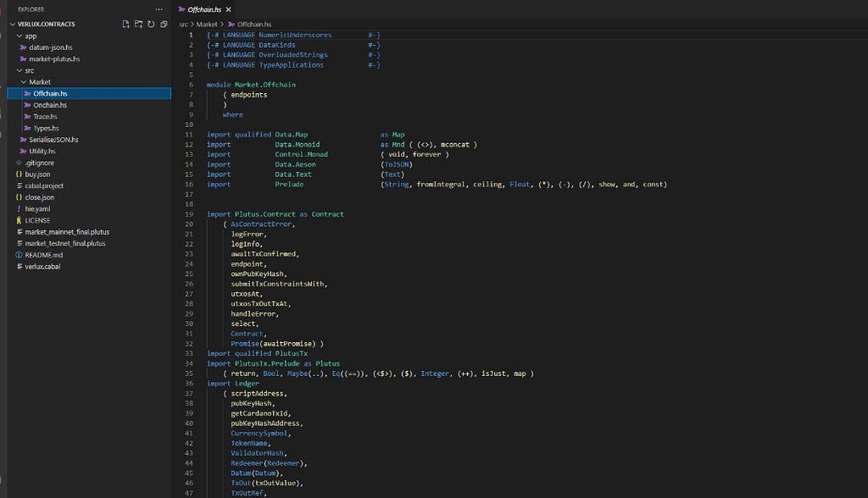This screenshot has width=868, height=498.
Task: Click the file icon beside verlux.cabal
Action: pos(19,267)
